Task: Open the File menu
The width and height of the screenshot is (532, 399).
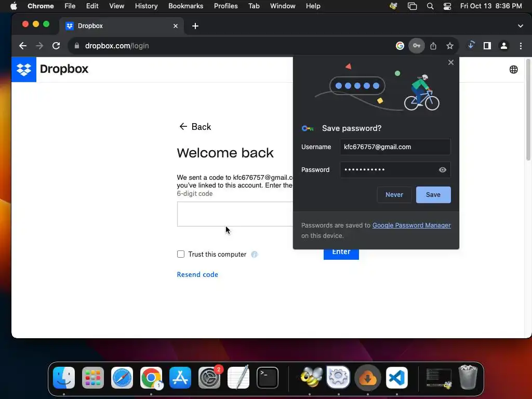Action: tap(70, 6)
